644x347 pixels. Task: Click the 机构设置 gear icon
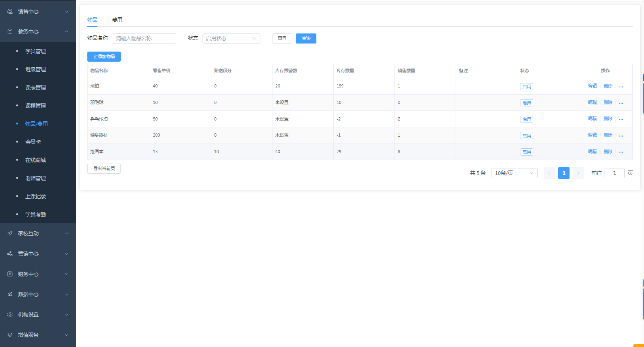tap(10, 314)
